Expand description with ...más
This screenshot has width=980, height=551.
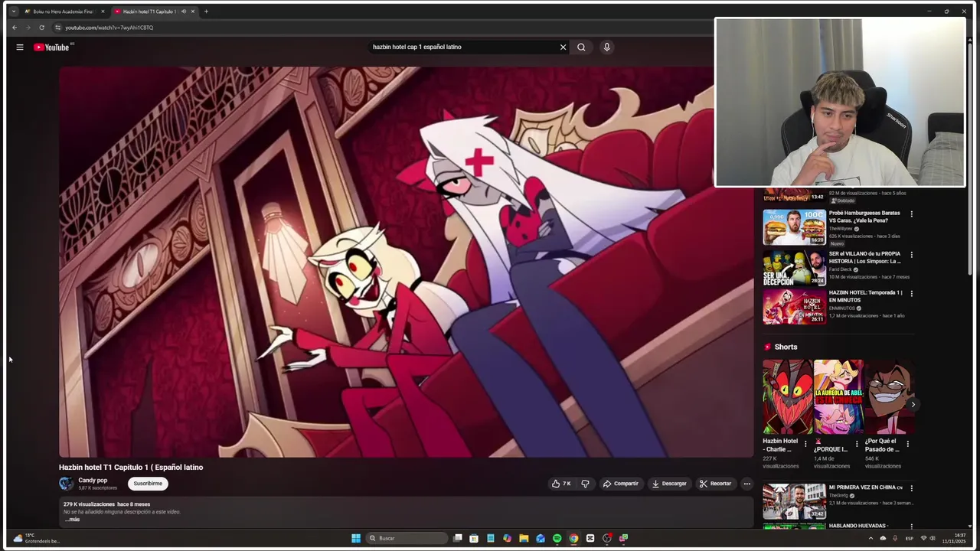[72, 520]
